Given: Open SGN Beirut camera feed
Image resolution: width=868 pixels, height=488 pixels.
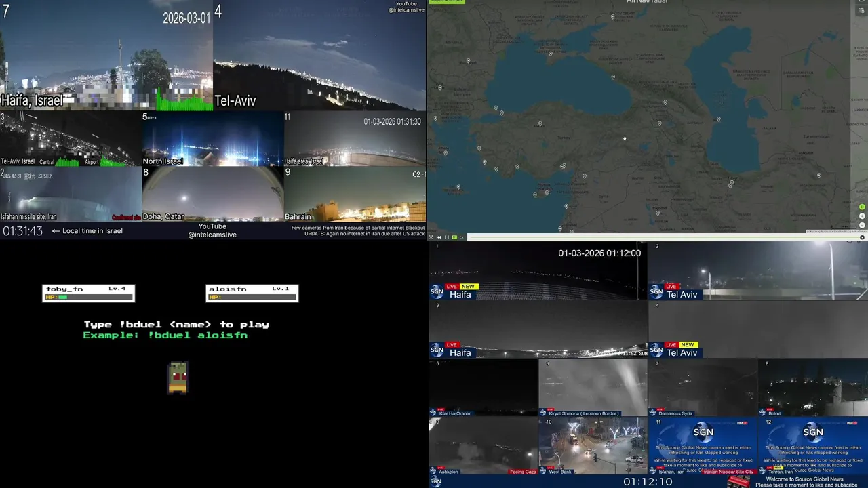Looking at the screenshot, I should click(813, 388).
